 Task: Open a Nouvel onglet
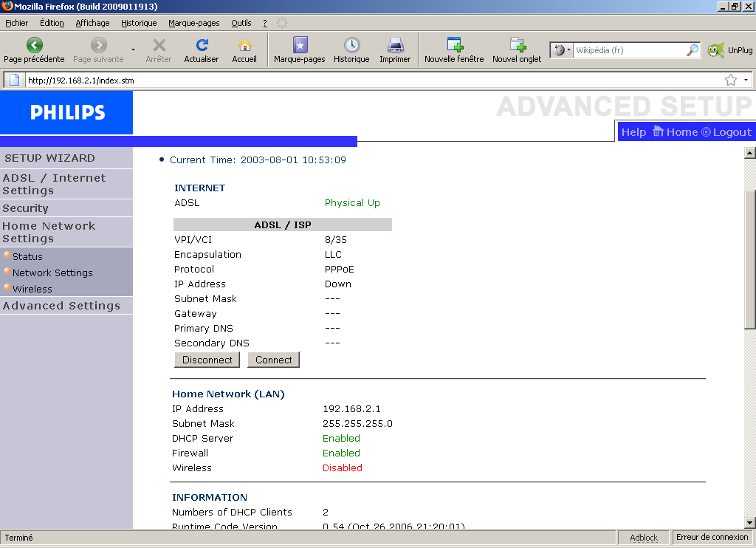517,45
